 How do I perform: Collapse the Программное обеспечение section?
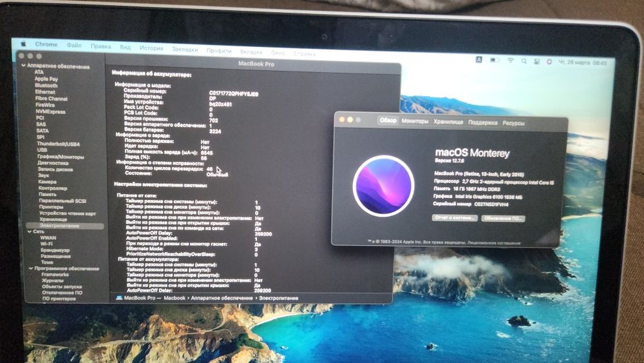pyautogui.click(x=30, y=268)
